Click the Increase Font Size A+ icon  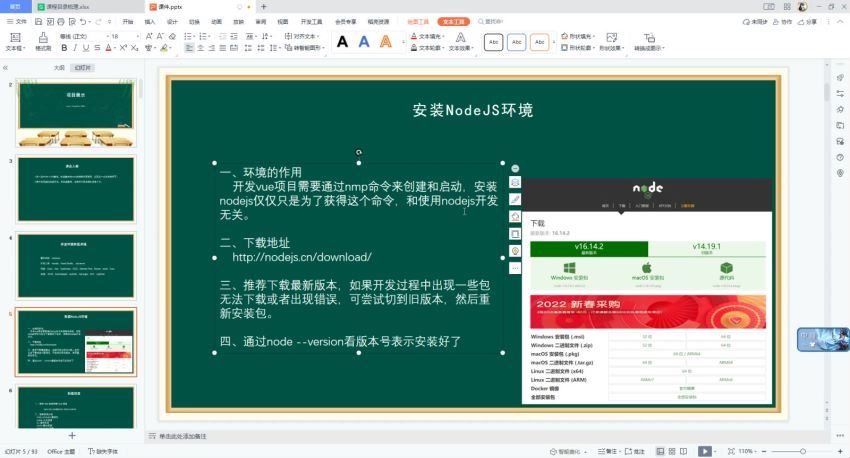tap(149, 36)
